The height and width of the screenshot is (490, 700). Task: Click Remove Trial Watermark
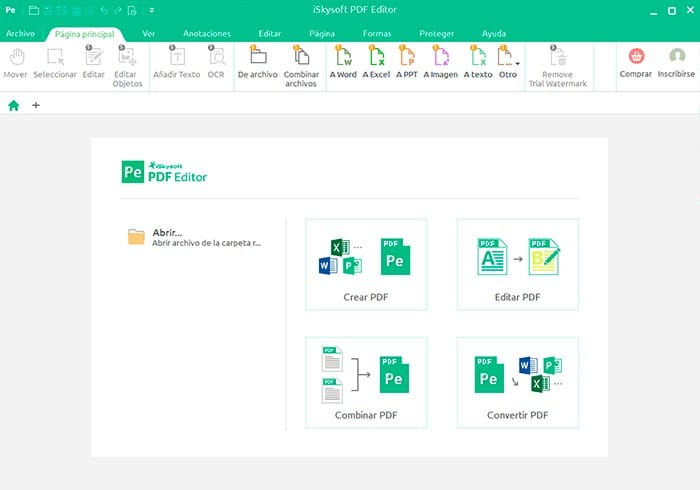[558, 66]
